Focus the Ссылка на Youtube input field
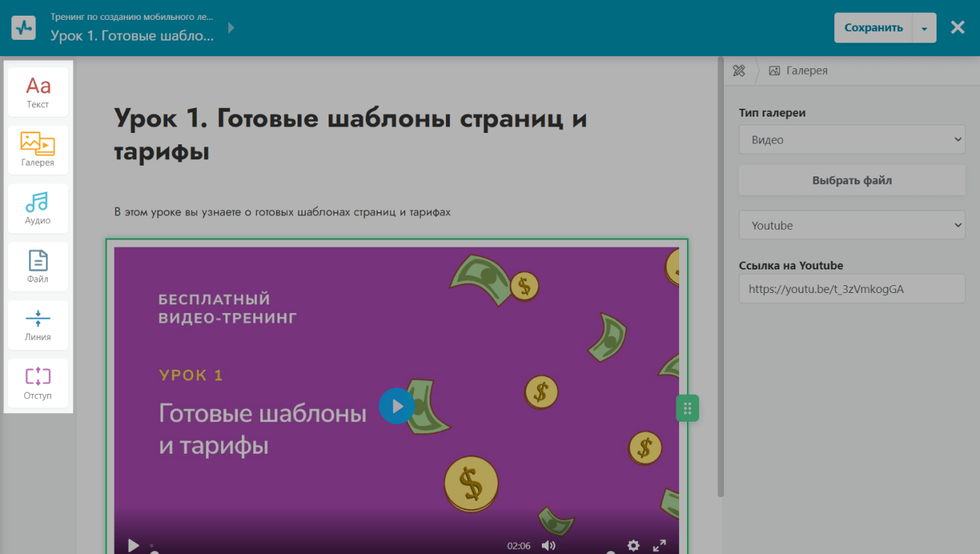Viewport: 980px width, 554px height. [852, 289]
